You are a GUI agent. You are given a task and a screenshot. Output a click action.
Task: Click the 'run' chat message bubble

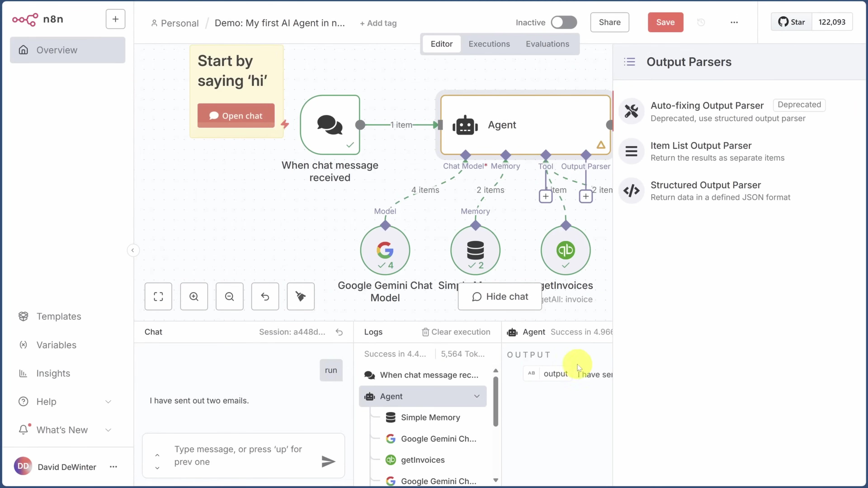coord(331,370)
